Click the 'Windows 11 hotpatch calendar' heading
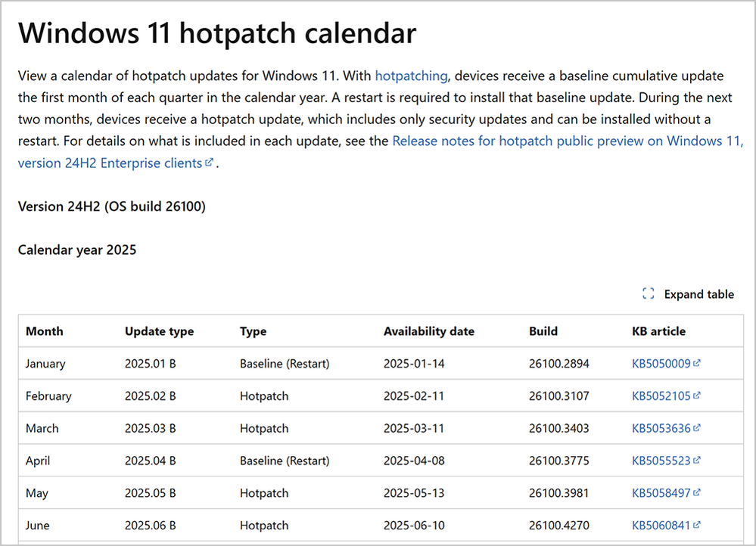This screenshot has width=756, height=546. click(217, 33)
